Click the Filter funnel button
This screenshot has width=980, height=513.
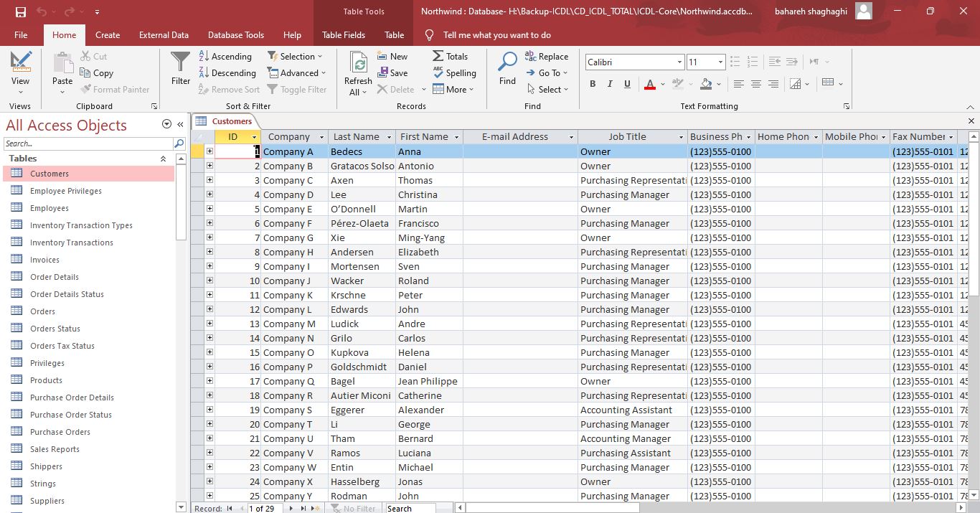tap(181, 69)
